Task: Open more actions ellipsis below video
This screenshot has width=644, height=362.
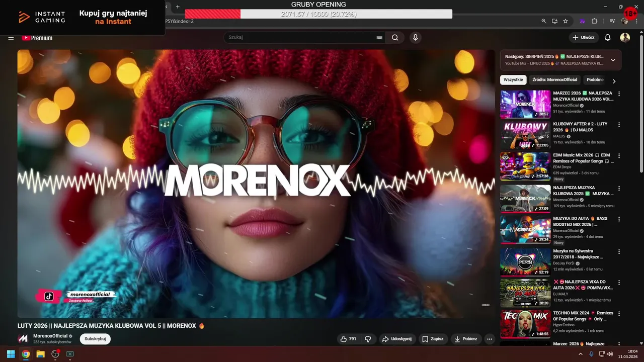Action: (x=489, y=339)
